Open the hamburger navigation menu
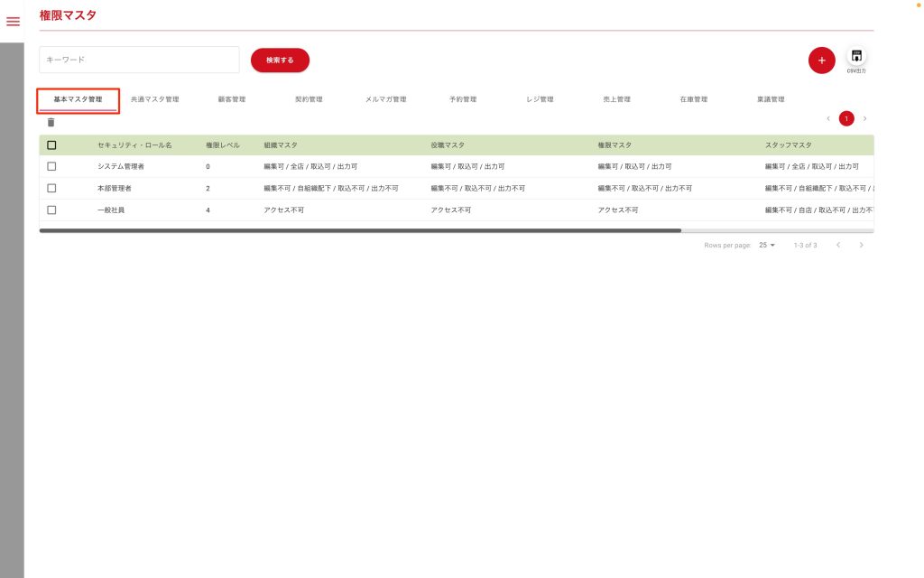The height and width of the screenshot is (578, 924). [13, 22]
